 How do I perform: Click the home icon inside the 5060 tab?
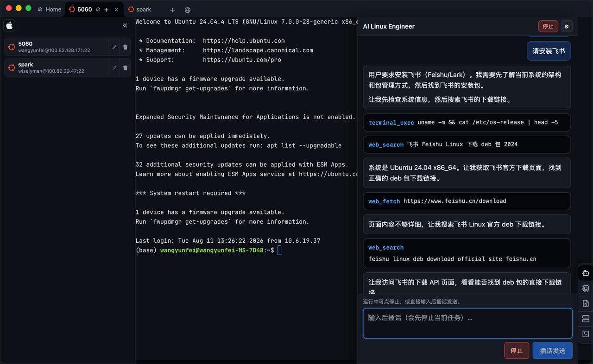click(x=98, y=9)
